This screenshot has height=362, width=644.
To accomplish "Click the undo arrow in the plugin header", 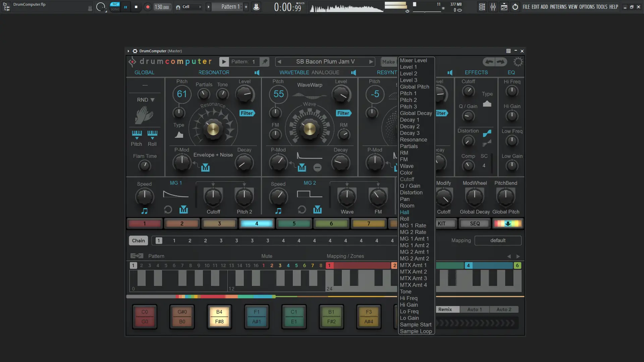I will tap(489, 62).
